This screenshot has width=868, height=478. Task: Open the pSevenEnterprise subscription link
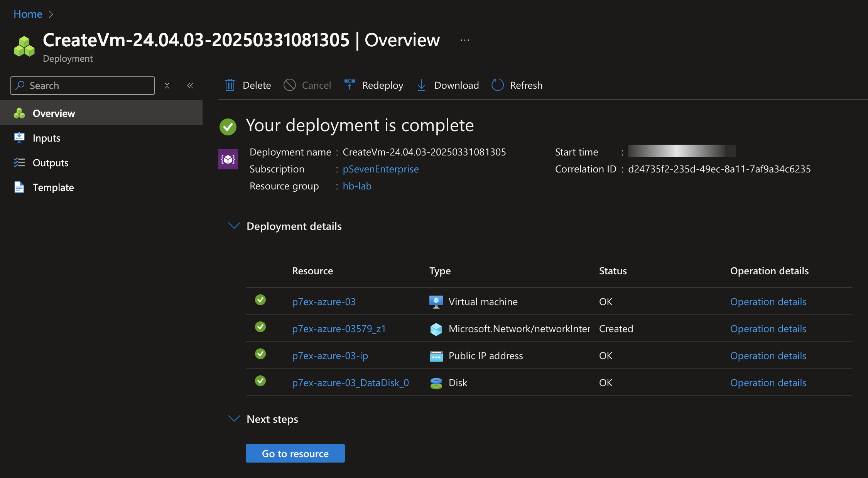[x=380, y=169]
